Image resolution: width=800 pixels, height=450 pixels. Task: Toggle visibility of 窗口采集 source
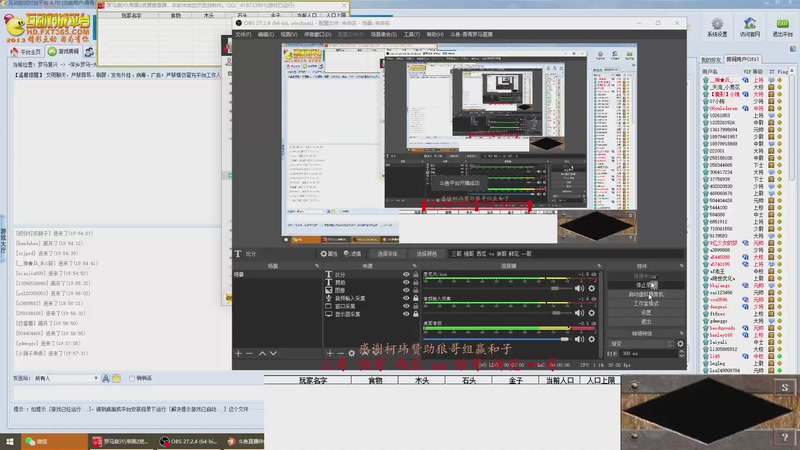[406, 306]
